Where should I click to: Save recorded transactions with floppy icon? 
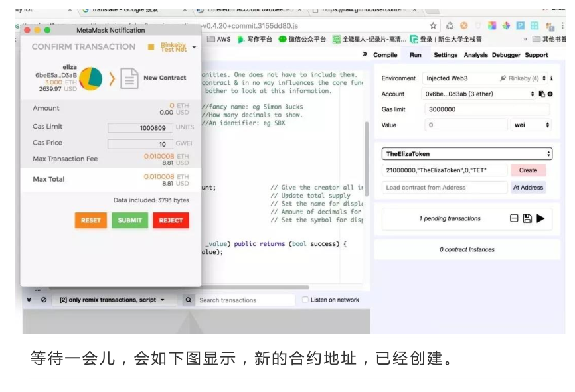pos(527,218)
